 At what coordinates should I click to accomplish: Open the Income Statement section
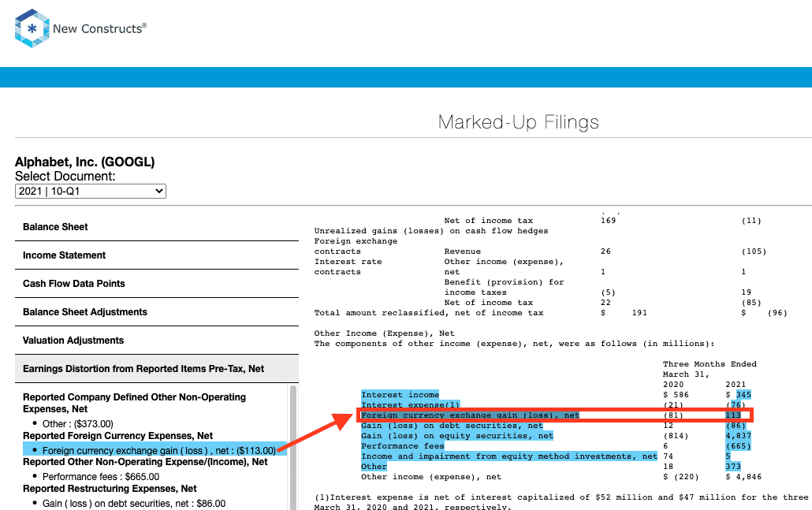pos(157,255)
